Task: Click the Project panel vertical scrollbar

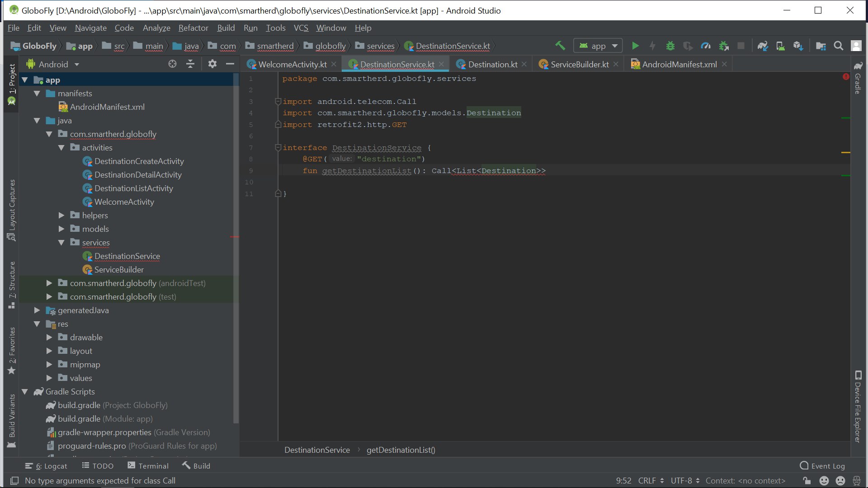Action: coord(236,249)
